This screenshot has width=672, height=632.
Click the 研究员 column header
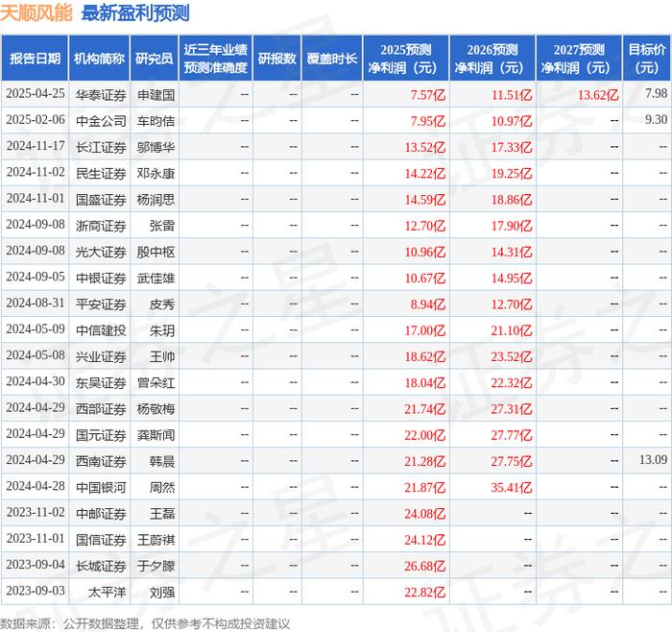[x=155, y=59]
